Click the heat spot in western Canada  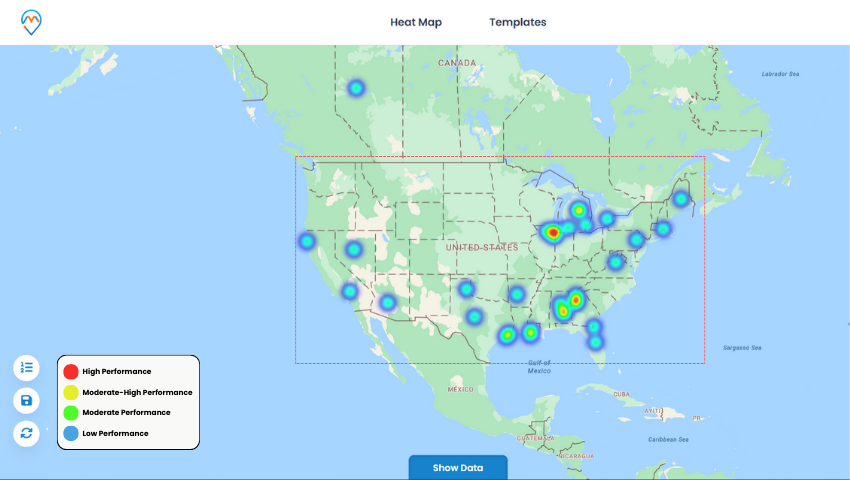coord(357,88)
